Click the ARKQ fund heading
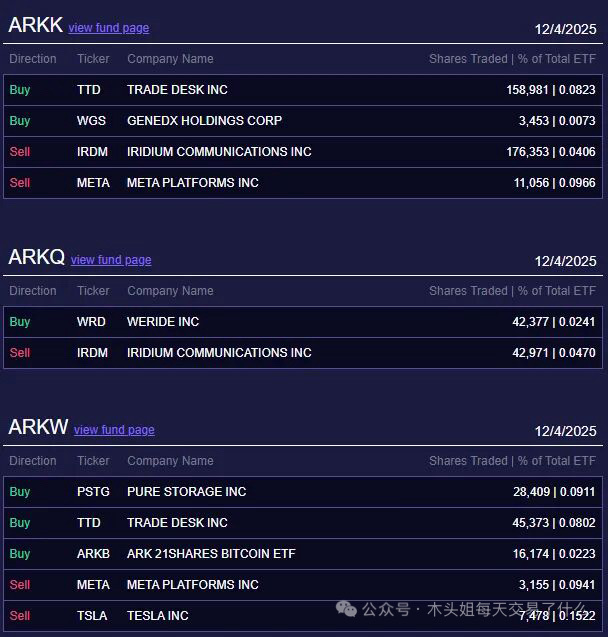 pyautogui.click(x=36, y=258)
